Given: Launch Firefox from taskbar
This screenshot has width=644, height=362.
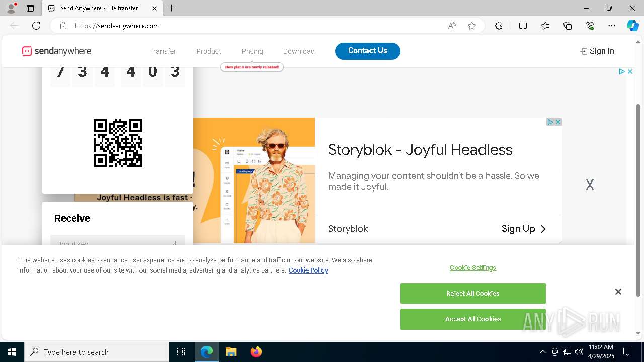Looking at the screenshot, I should (256, 352).
